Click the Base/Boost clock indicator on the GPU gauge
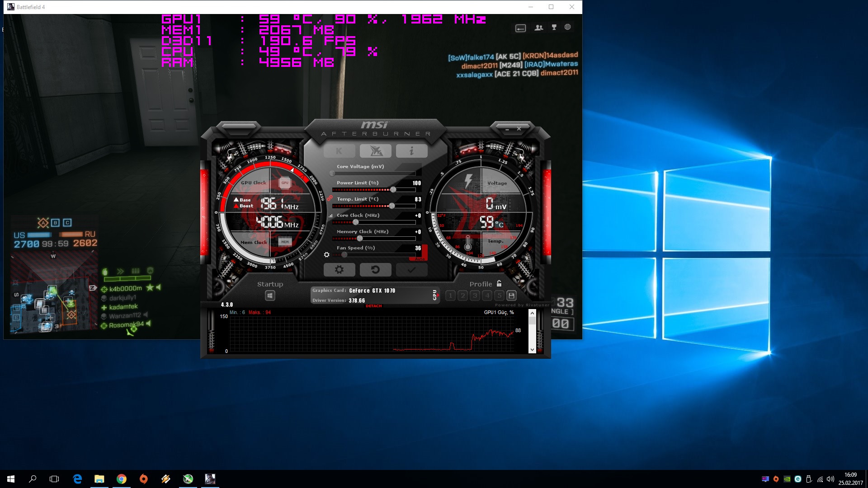 click(x=243, y=202)
